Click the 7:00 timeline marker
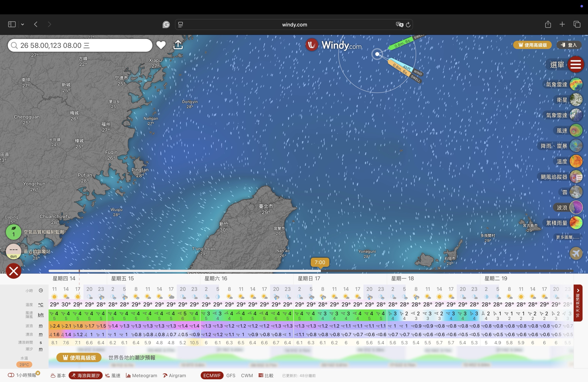The image size is (588, 382). click(320, 262)
